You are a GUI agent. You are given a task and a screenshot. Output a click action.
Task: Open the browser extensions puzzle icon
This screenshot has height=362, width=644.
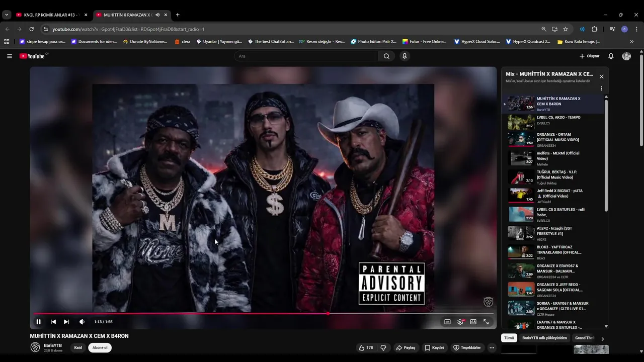[595, 29]
